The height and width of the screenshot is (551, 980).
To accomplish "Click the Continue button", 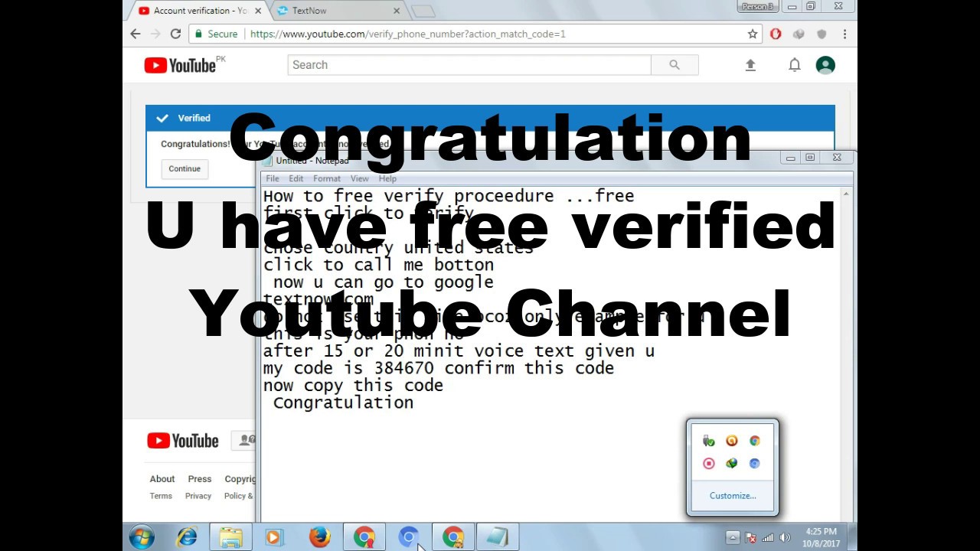I will (x=185, y=168).
